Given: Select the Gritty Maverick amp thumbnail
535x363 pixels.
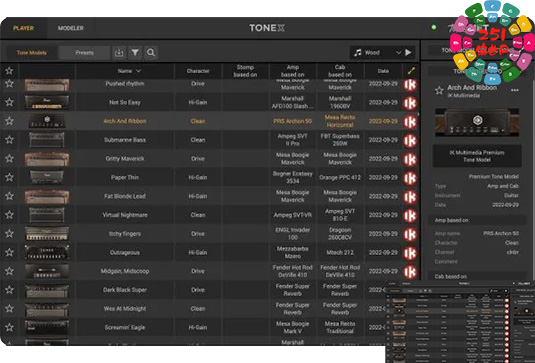Looking at the screenshot, I should 47,159.
